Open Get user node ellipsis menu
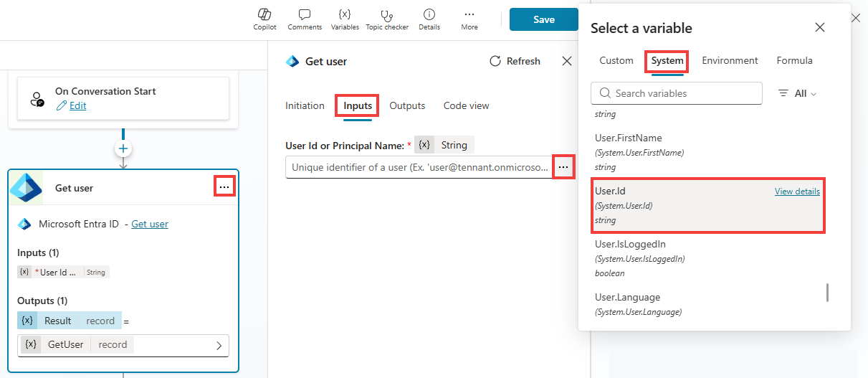Viewport: 868px width, 378px height. (224, 187)
